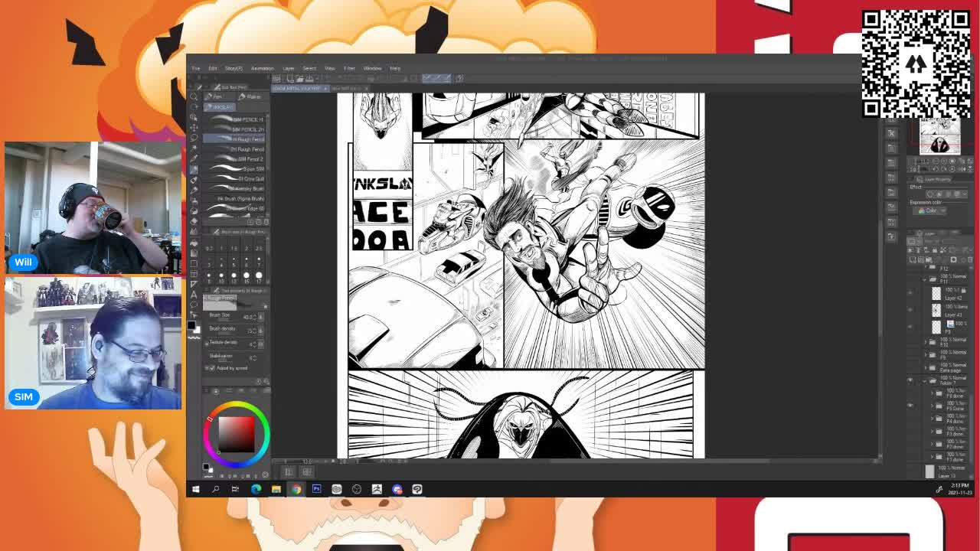Select the Gradient tool
This screenshot has height=551, width=980.
[194, 253]
